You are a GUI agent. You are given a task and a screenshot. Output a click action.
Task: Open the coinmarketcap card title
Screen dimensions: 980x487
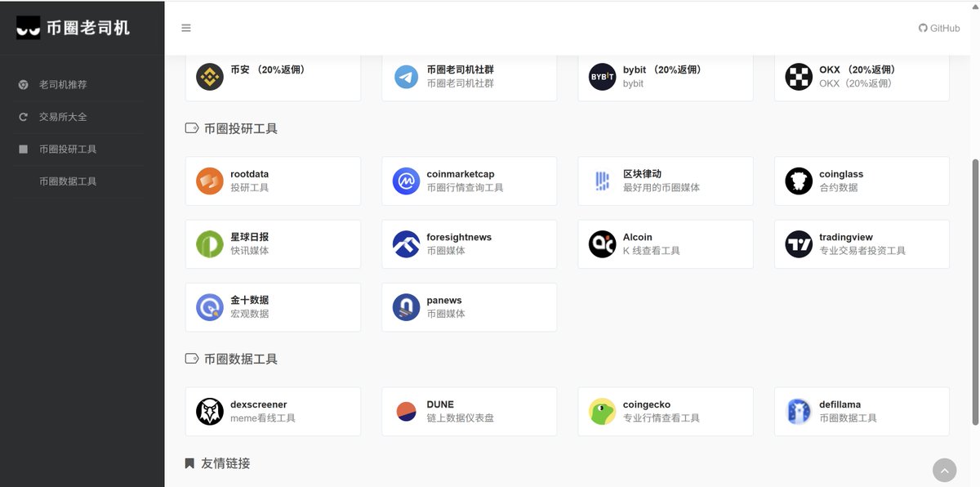461,174
